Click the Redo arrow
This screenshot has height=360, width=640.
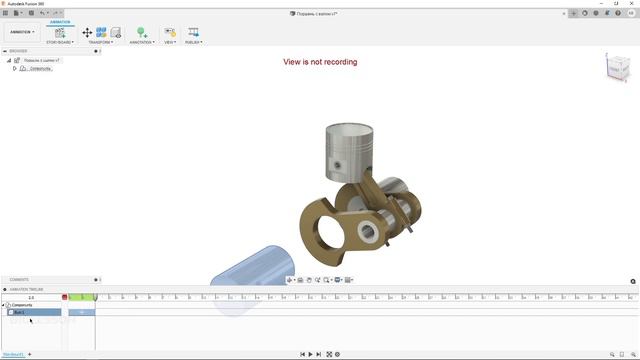coord(56,13)
